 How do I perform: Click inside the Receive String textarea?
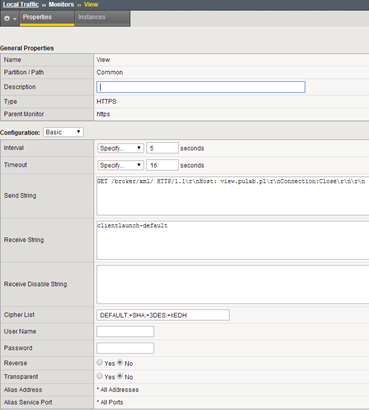click(233, 240)
